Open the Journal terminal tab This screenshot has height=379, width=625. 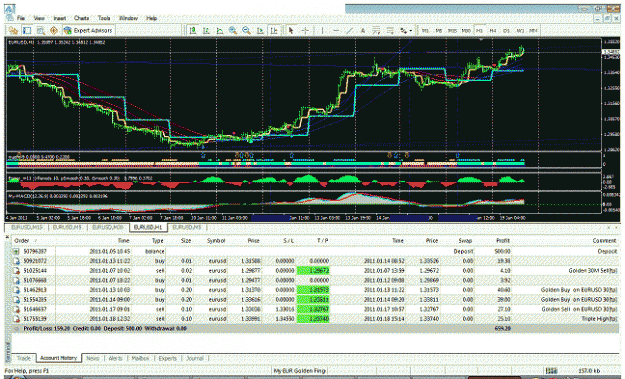195,358
